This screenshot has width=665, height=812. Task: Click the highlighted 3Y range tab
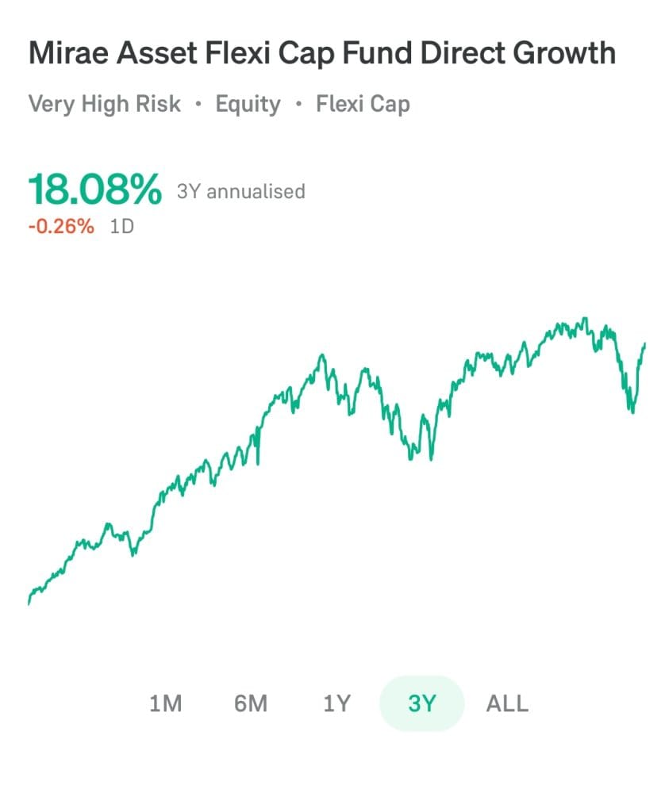pos(421,703)
